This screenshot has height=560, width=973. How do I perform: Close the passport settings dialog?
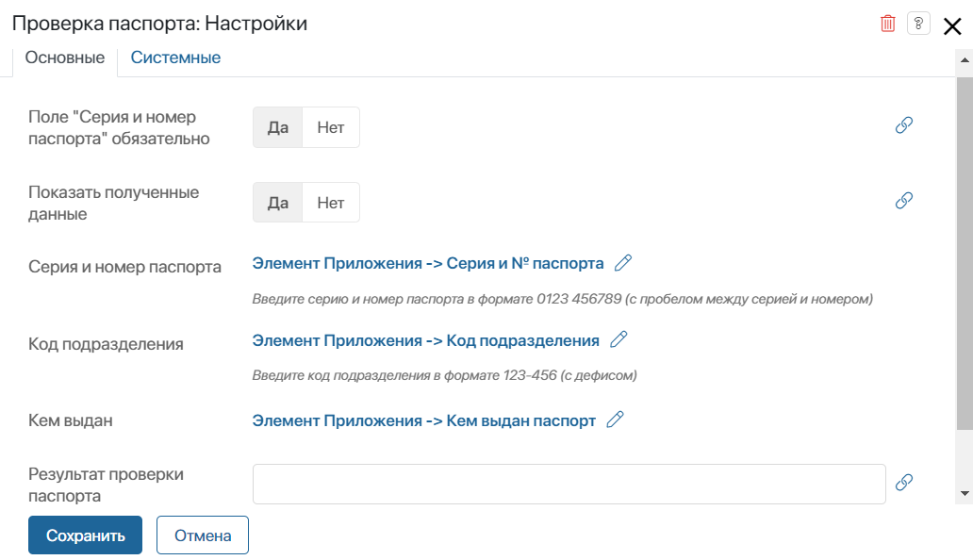point(952,26)
